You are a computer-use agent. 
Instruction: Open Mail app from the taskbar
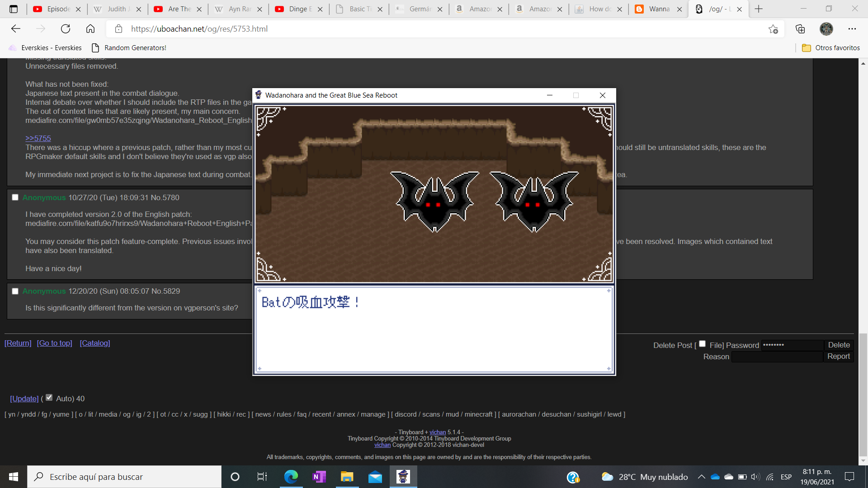coord(375,477)
